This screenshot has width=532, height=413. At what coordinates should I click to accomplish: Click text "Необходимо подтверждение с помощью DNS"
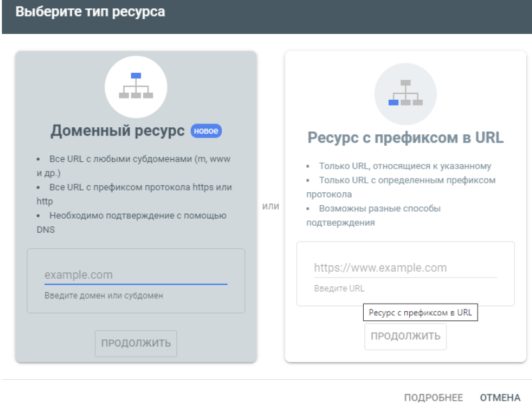point(132,222)
